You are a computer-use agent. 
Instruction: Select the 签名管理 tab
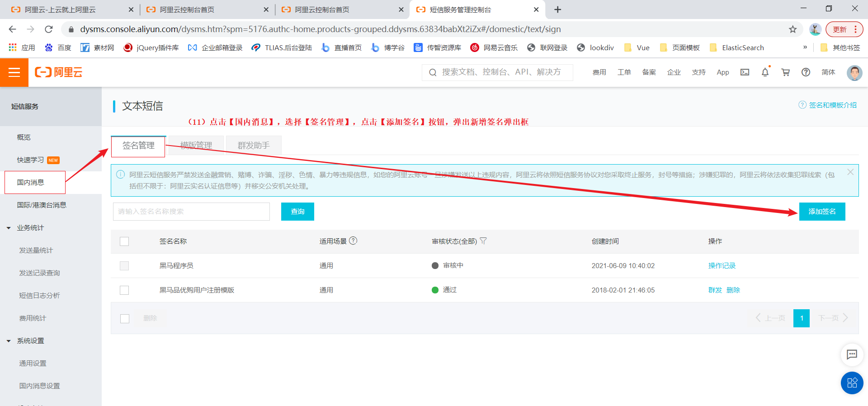[138, 146]
